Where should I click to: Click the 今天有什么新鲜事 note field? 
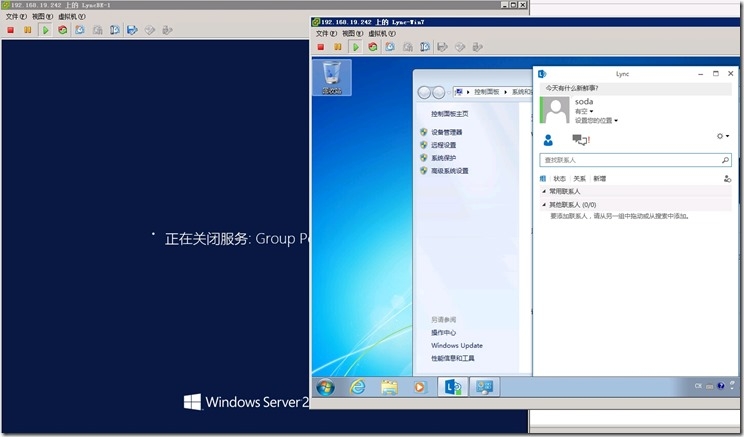pos(635,88)
